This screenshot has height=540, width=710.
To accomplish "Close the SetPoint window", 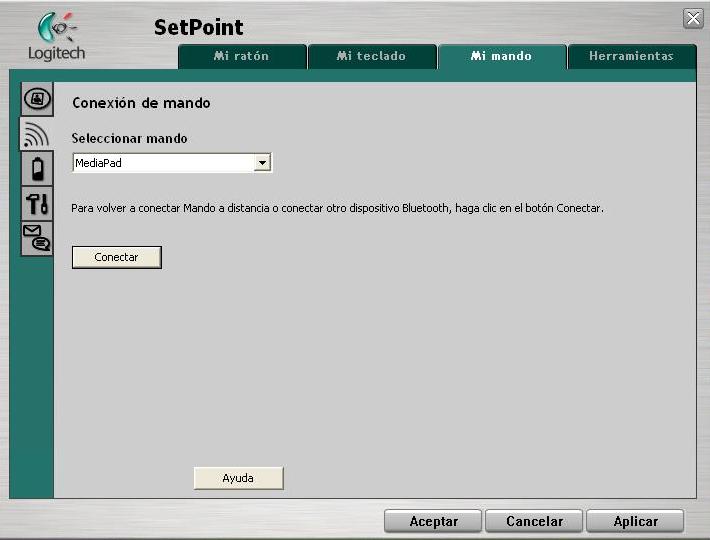I will (692, 18).
